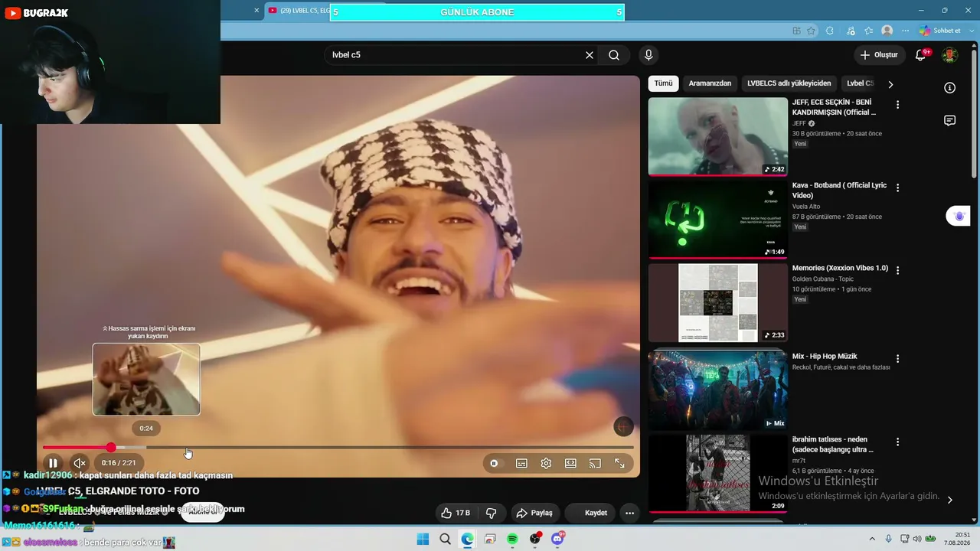Open options for Mix - Hip Hop Müzik
This screenshot has width=980, height=551.
898,358
